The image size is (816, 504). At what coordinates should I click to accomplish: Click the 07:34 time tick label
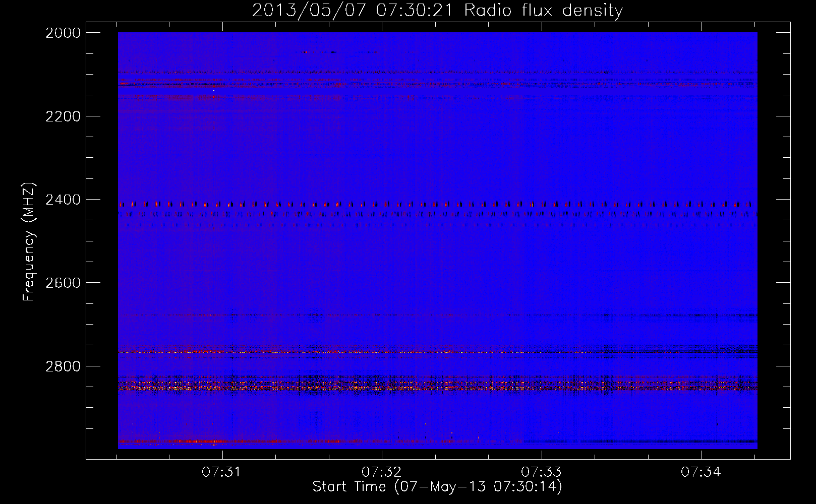[701, 472]
